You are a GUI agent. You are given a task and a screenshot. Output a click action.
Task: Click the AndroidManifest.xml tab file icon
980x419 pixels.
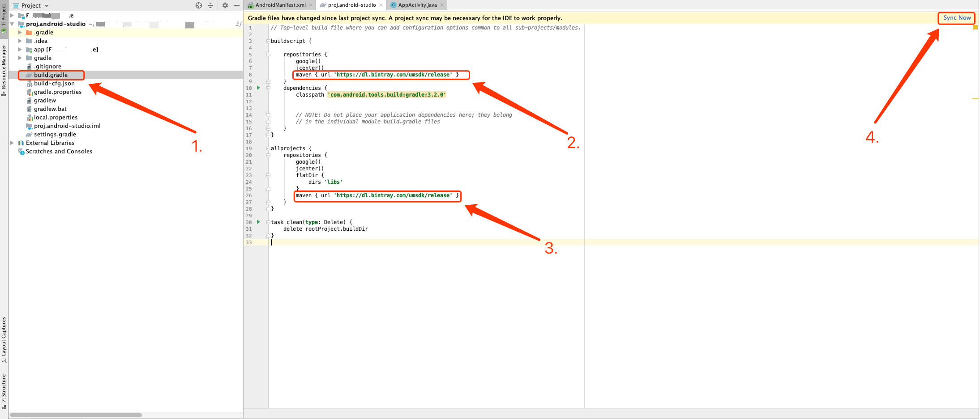251,5
